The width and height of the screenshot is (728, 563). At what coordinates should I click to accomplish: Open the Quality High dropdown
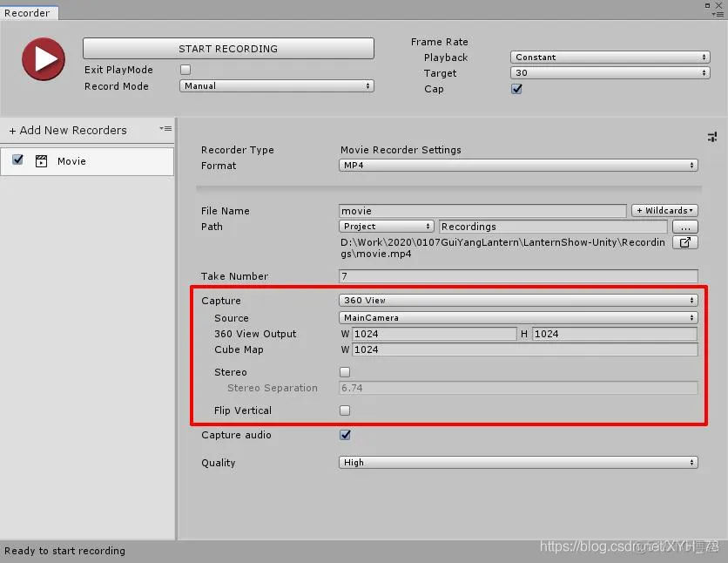[x=518, y=463]
